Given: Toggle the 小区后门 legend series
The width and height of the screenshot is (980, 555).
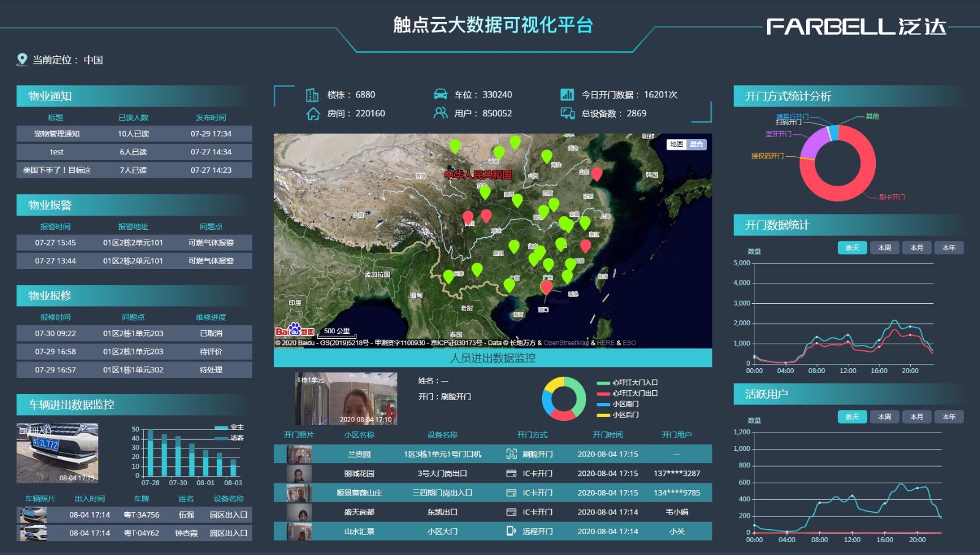Looking at the screenshot, I should click(619, 415).
